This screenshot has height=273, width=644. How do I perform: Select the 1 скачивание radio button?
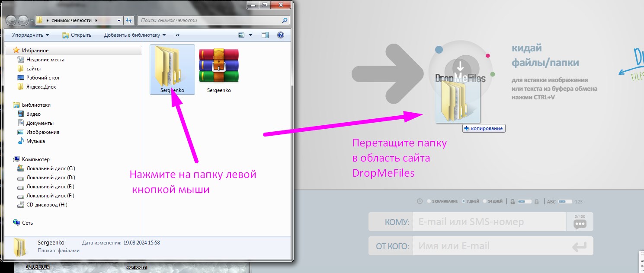[x=429, y=201]
